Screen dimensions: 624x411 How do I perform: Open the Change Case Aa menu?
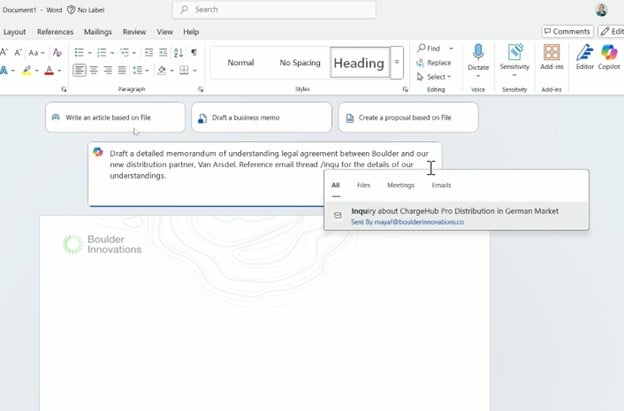[36, 53]
